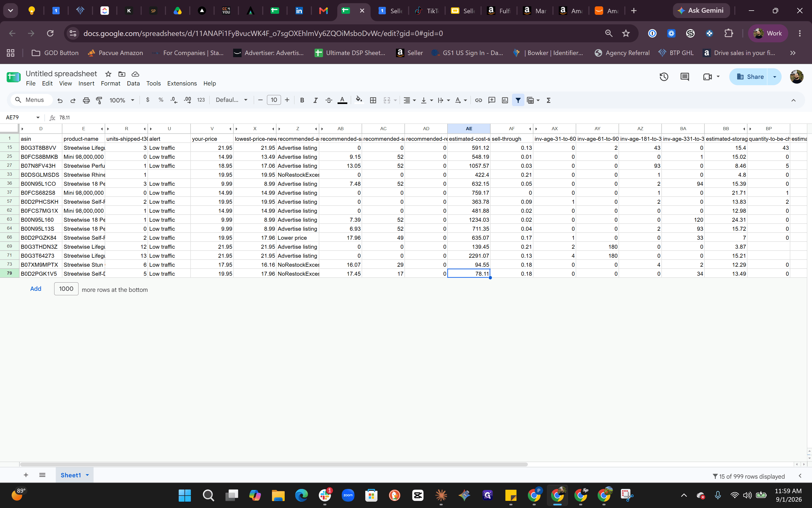Open the File menu
This screenshot has width=812, height=508.
(31, 83)
